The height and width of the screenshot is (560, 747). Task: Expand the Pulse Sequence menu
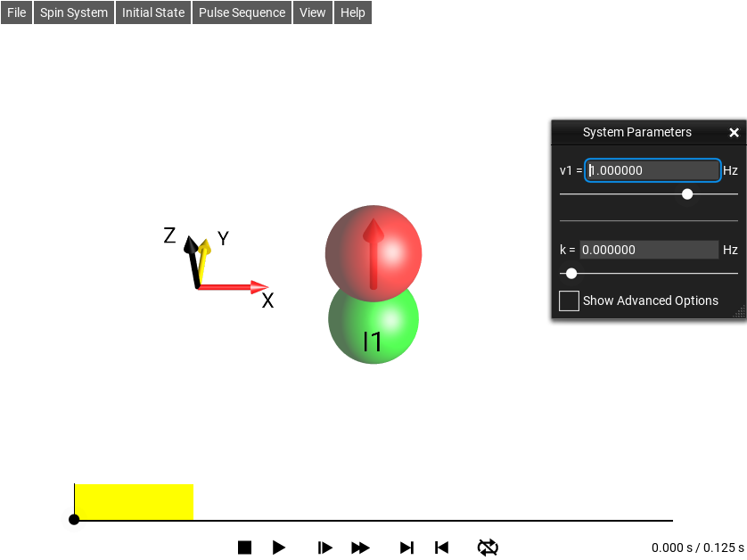[x=242, y=12]
